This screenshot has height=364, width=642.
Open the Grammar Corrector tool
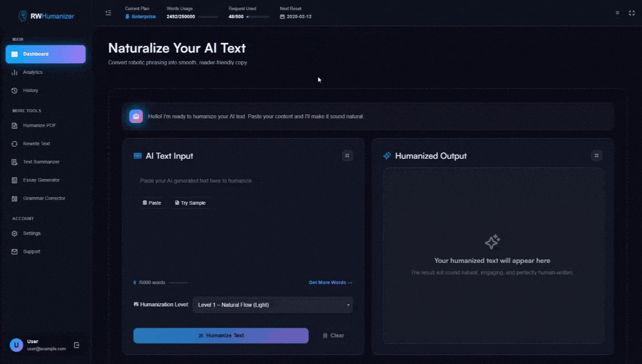(44, 198)
